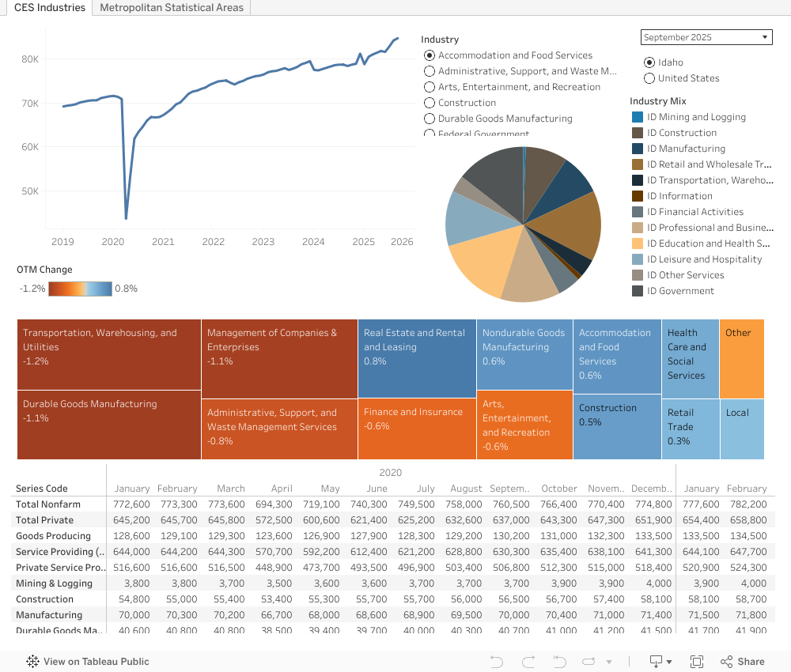The image size is (791, 672).
Task: Click ID Government legend swatch
Action: 638,291
